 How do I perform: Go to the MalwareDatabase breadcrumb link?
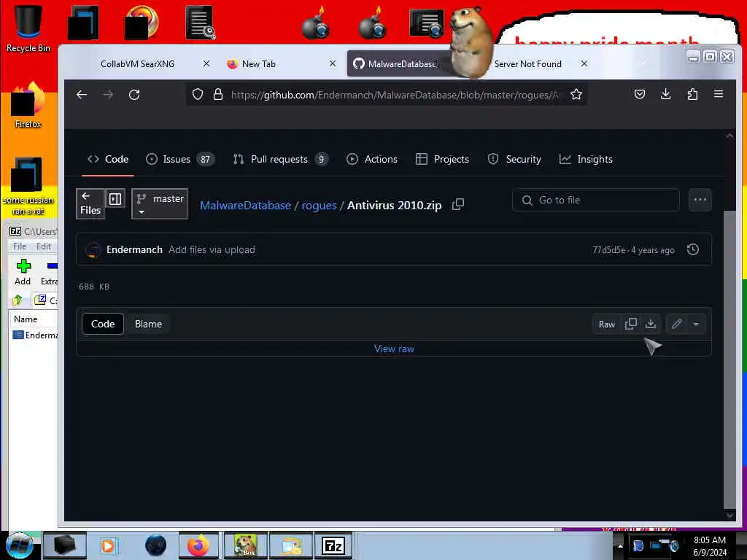[245, 205]
